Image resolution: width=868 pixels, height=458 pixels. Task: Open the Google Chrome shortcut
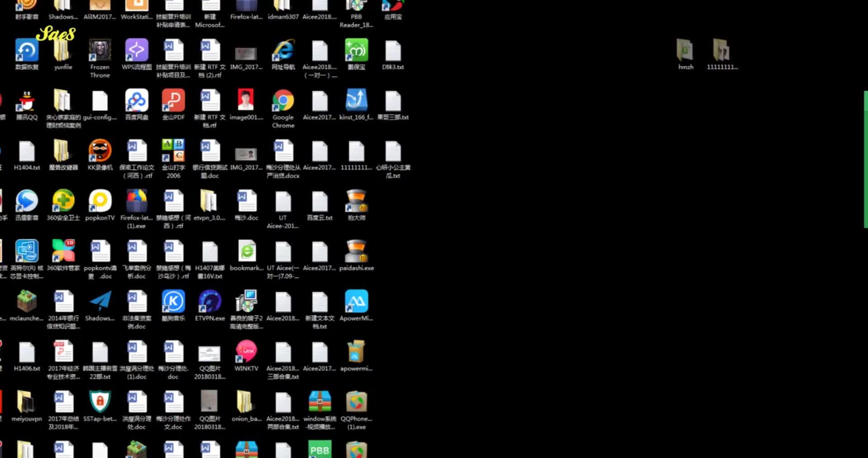tap(283, 101)
